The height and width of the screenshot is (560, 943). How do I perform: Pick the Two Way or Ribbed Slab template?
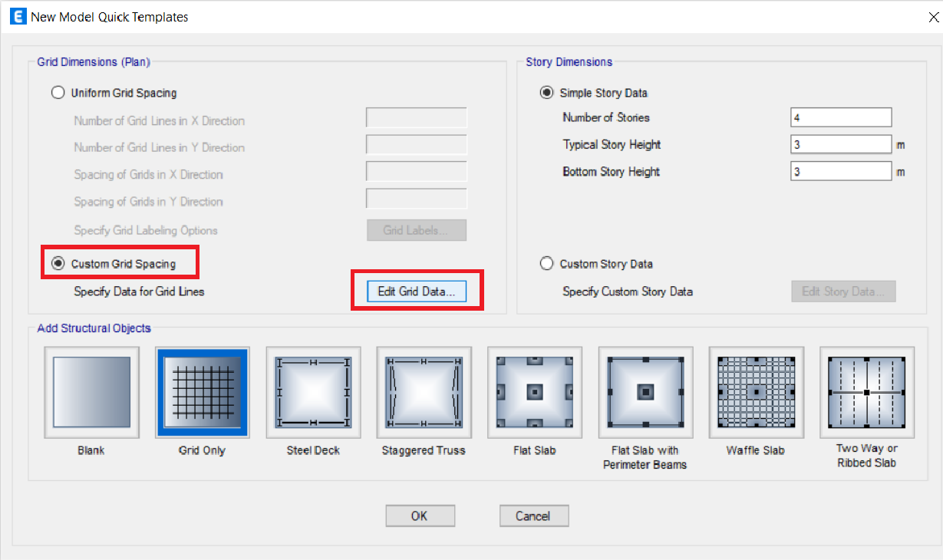(x=867, y=392)
